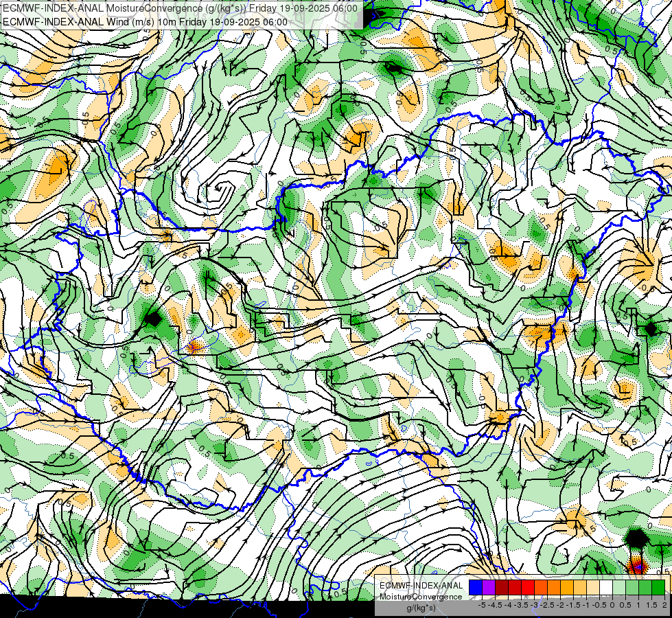672x618 pixels.
Task: Select the blue legend swatch below -5
Action: (476, 588)
